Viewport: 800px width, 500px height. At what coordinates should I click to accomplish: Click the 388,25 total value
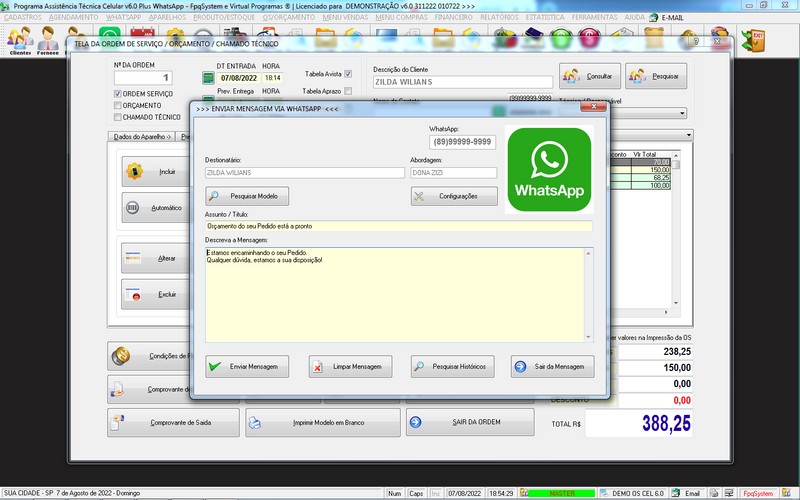666,423
